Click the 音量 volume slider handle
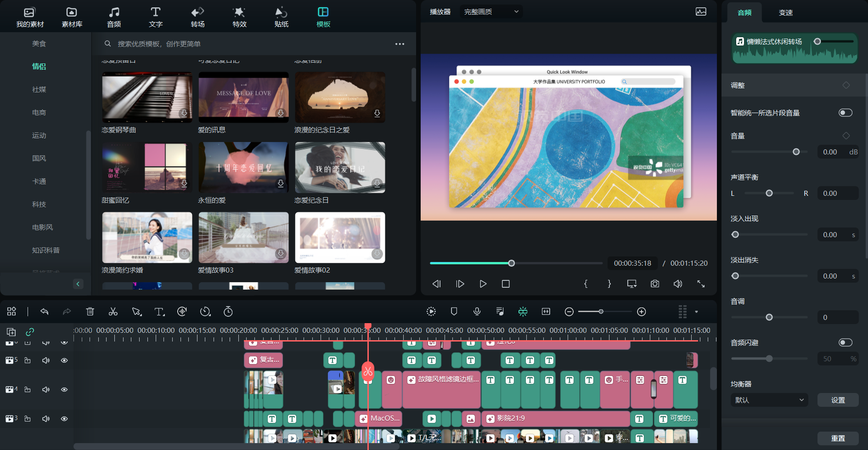Image resolution: width=868 pixels, height=450 pixels. pos(796,152)
